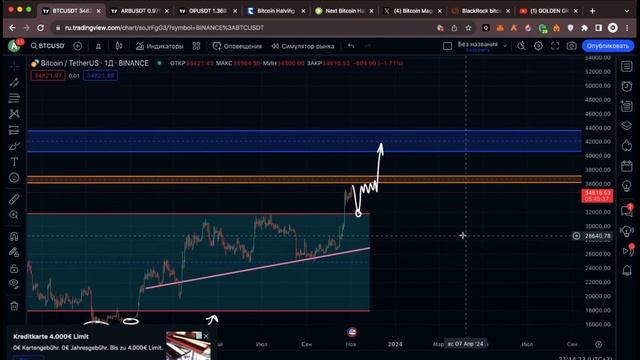
Task: Switch to the BlackRock browser tab
Action: tap(480, 11)
